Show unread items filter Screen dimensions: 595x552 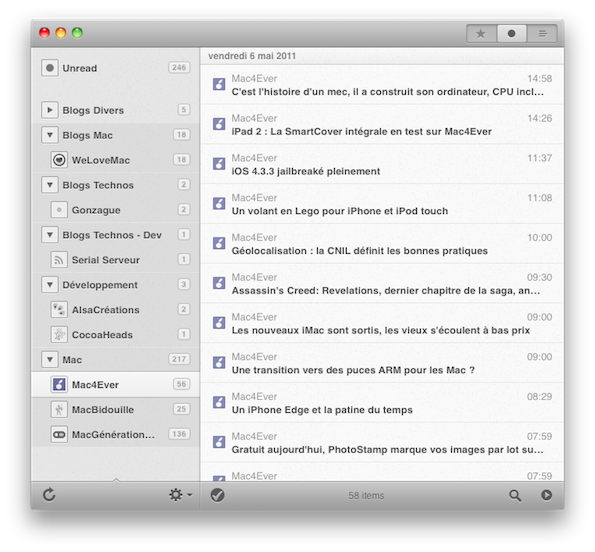(x=512, y=34)
